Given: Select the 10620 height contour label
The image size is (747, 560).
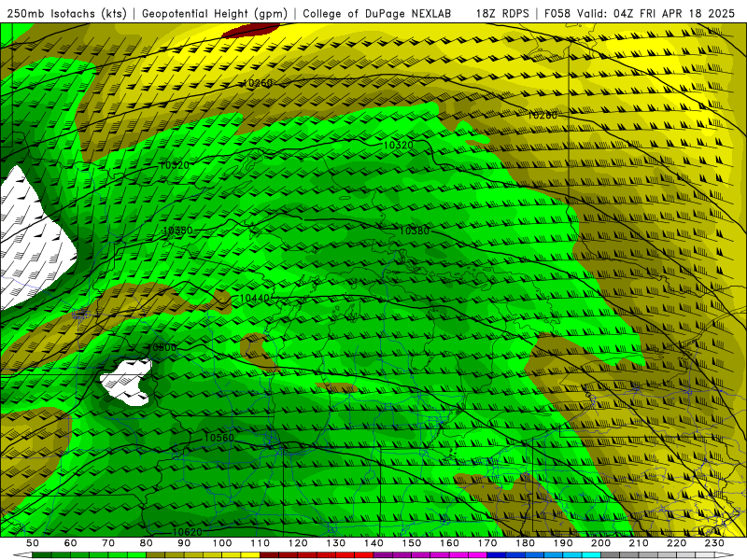Looking at the screenshot, I should (x=187, y=531).
